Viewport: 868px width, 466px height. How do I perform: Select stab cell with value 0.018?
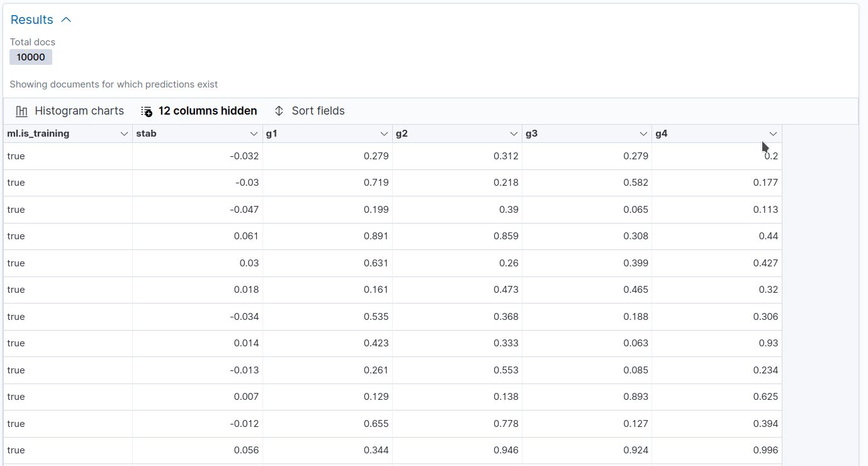point(198,290)
